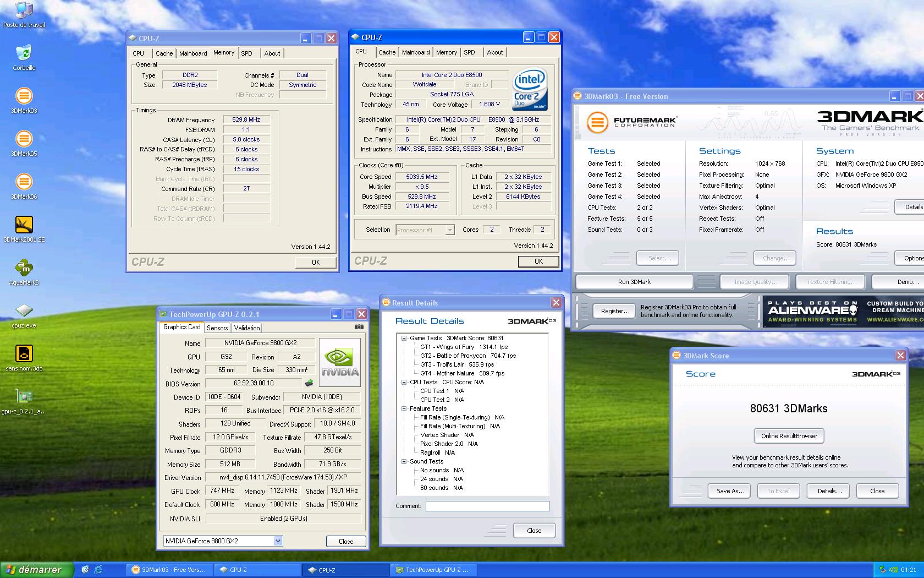Image resolution: width=924 pixels, height=578 pixels.
Task: Click the Comment input field
Action: pos(487,506)
